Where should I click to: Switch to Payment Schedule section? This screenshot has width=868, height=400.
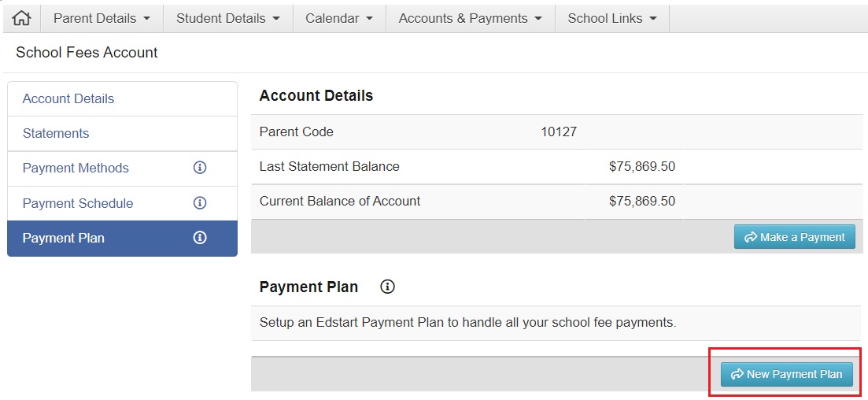pos(78,203)
